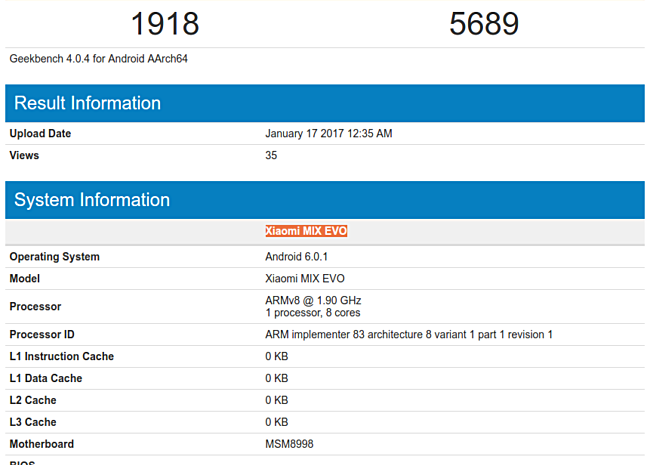Click the L1 Data Cache '0 KB' value
This screenshot has height=465, width=650.
(276, 378)
